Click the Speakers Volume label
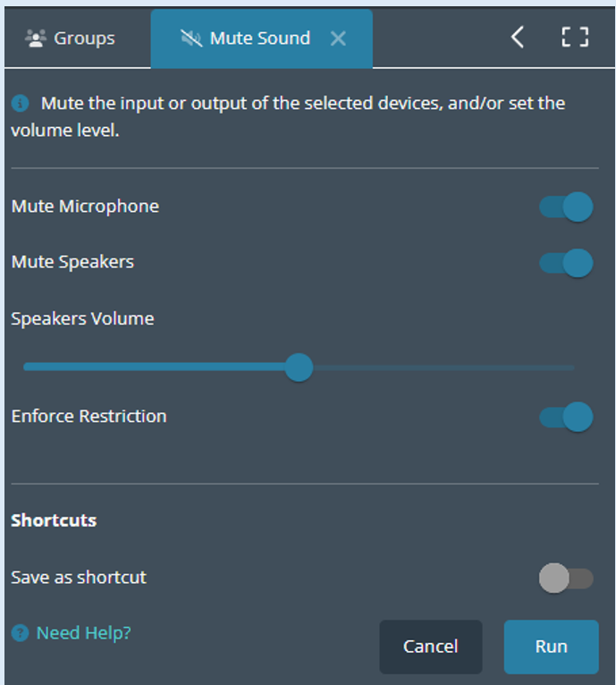 82,318
